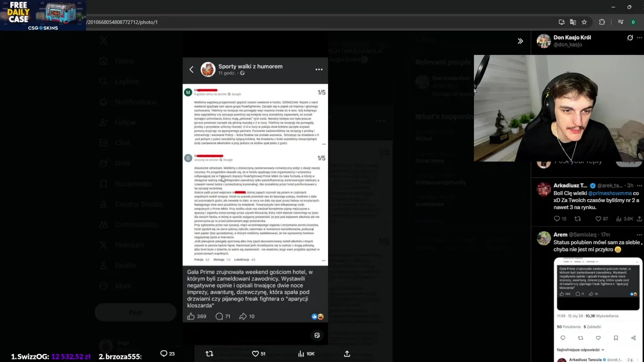Click the Grok icon next to Don Kasjo Król

(630, 38)
